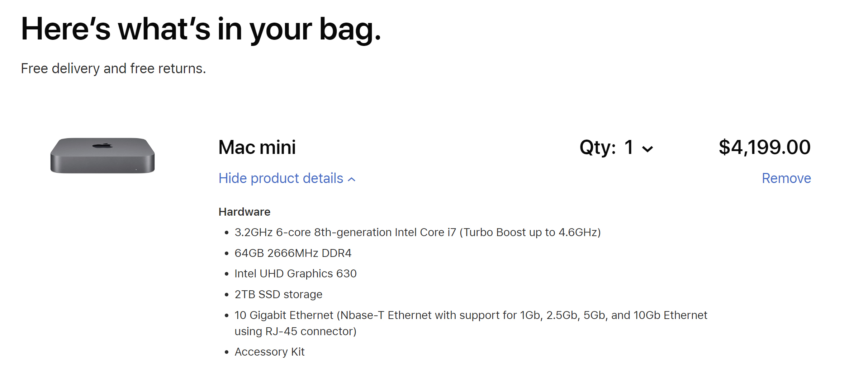
Task: Click the $4,199.00 price
Action: tap(764, 147)
